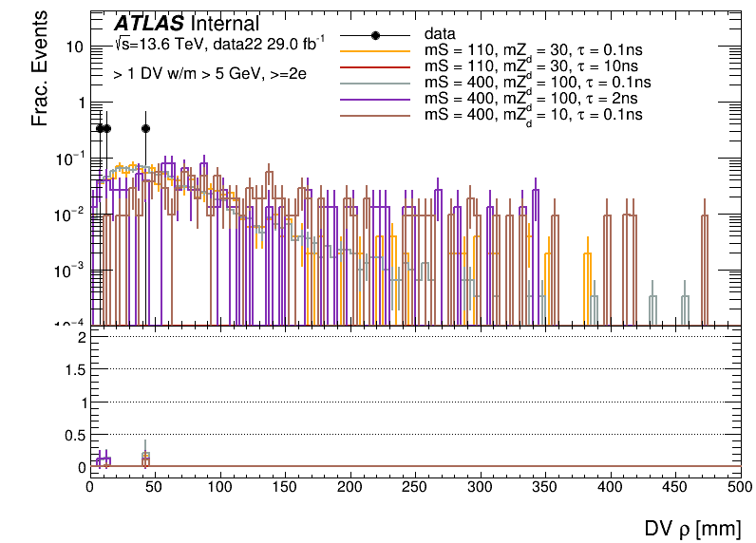The width and height of the screenshot is (756, 543).
Task: Click the purple legend line sample
Action: pos(375,99)
